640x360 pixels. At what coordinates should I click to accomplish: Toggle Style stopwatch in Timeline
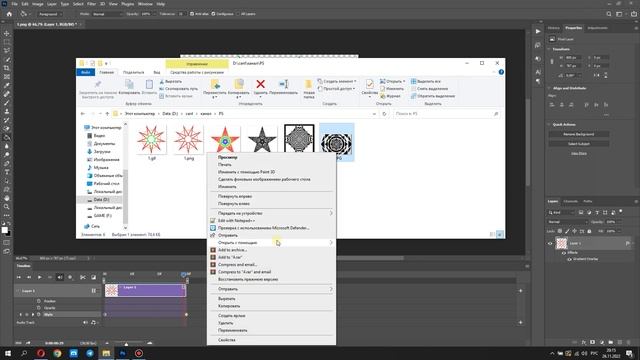coord(39,315)
